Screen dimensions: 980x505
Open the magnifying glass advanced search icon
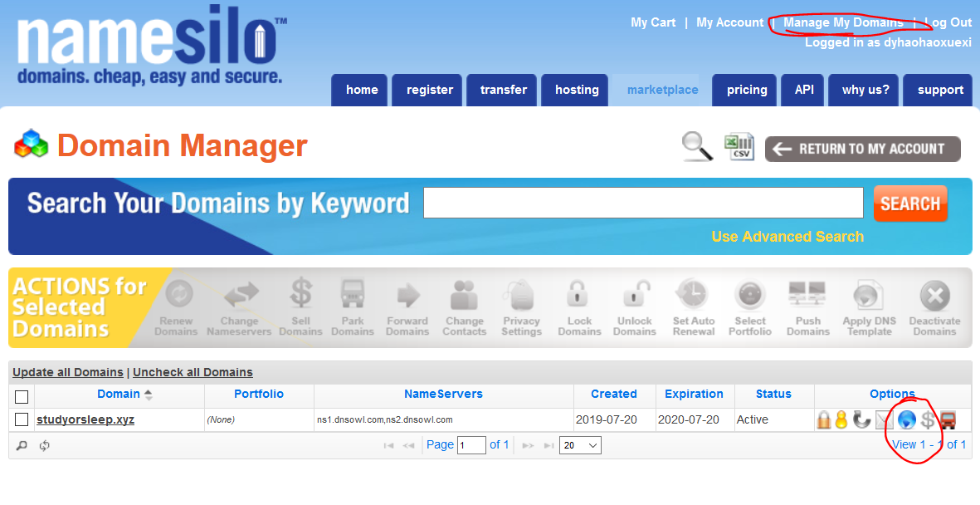coord(698,147)
